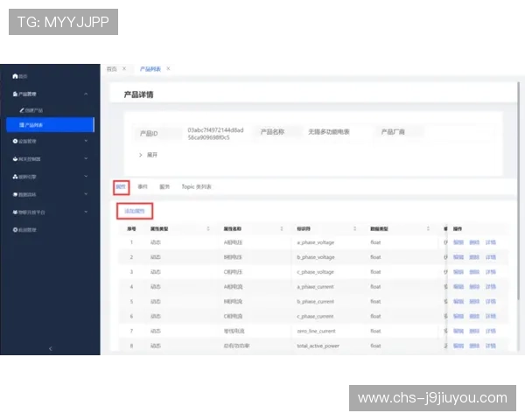Open the home item in the sidebar
This screenshot has height=420, width=525.
pyautogui.click(x=20, y=76)
